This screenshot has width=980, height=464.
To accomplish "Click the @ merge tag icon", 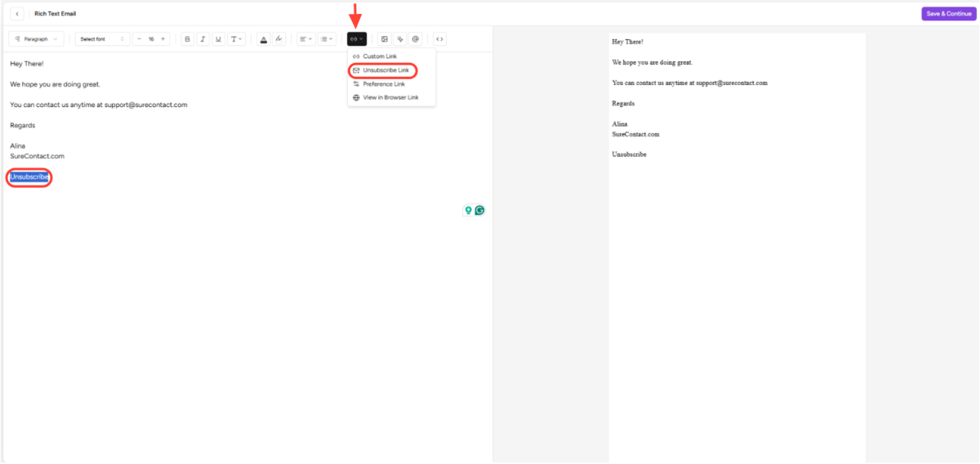I will (x=415, y=39).
